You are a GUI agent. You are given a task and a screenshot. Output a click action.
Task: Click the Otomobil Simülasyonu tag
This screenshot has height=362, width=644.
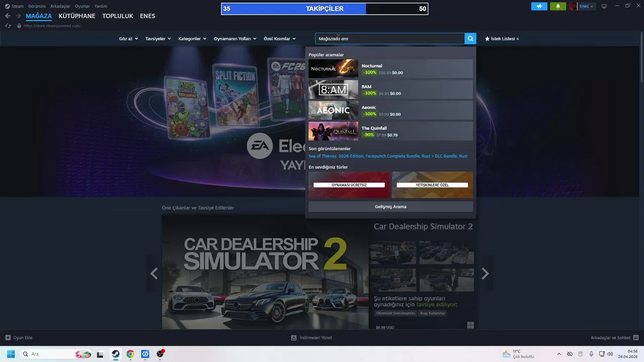pyautogui.click(x=395, y=313)
